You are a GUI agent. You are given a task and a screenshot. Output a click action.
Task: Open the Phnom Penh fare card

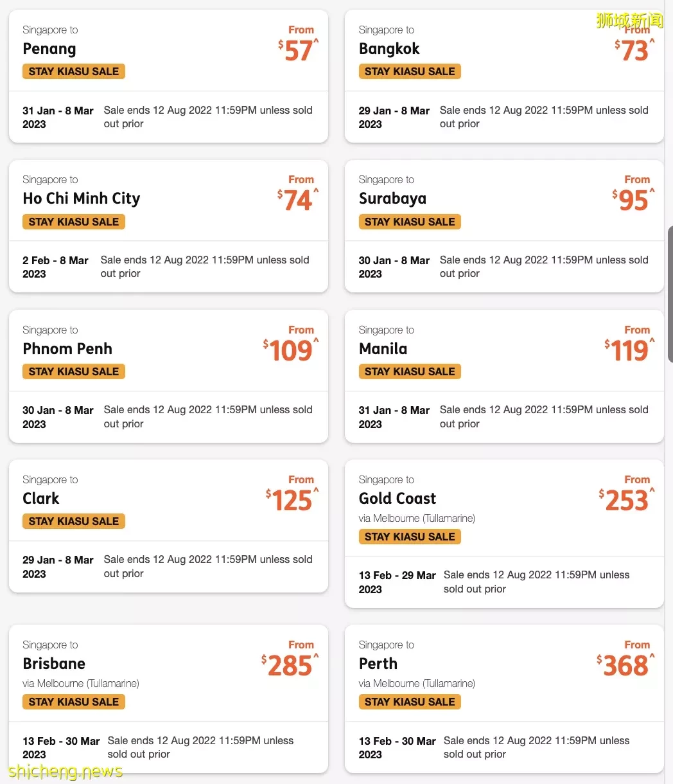[x=168, y=376]
